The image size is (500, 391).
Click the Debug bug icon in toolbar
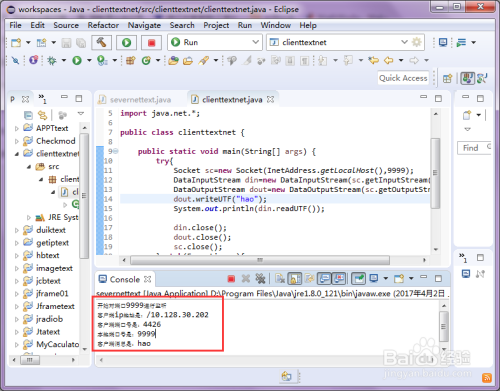(52, 60)
